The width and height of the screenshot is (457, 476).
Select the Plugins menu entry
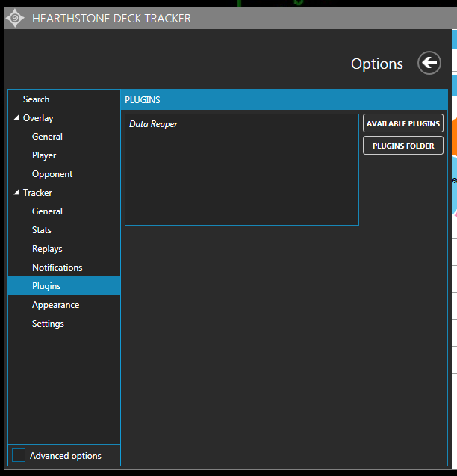pyautogui.click(x=64, y=286)
